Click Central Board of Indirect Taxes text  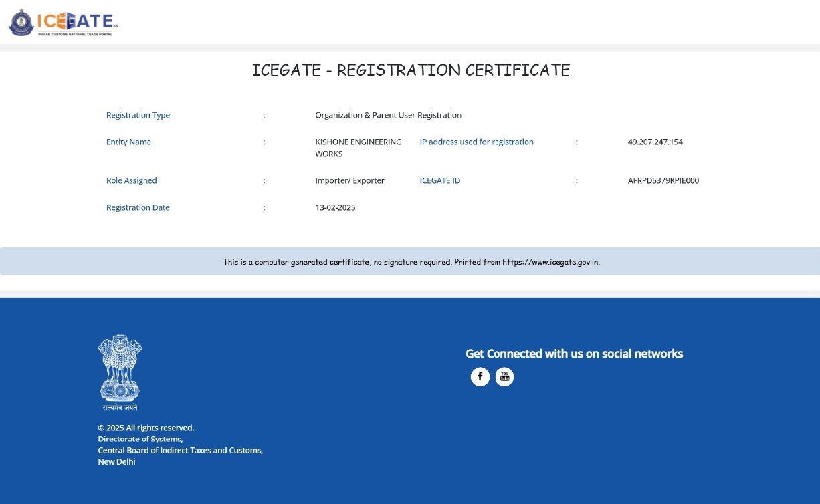[180, 451]
